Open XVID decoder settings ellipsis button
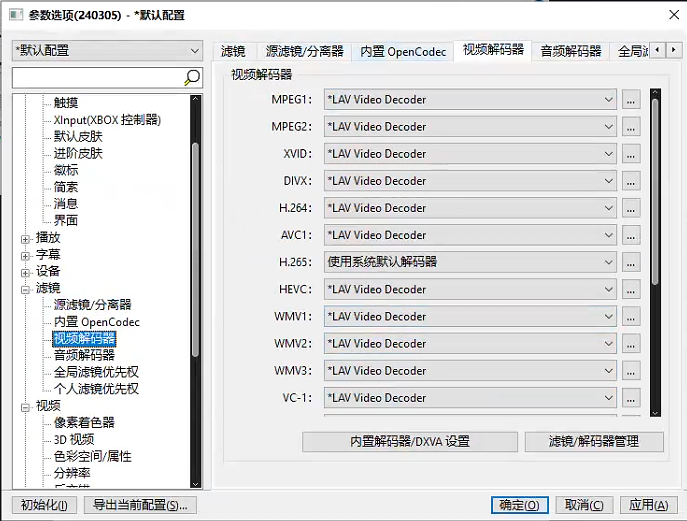The width and height of the screenshot is (687, 521). coord(630,154)
